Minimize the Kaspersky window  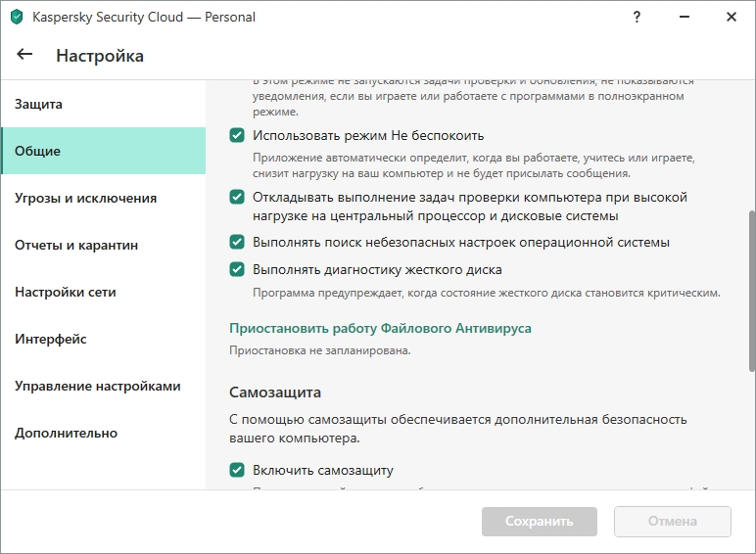685,17
